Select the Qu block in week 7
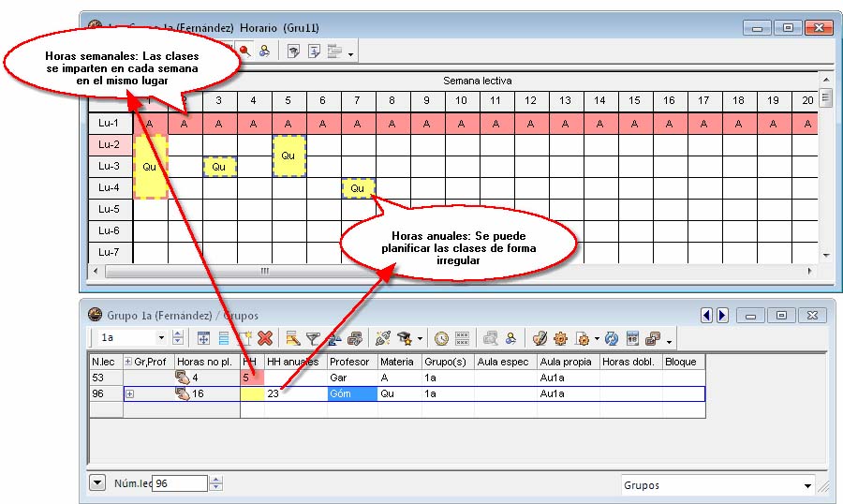This screenshot has height=504, width=843. (x=358, y=188)
